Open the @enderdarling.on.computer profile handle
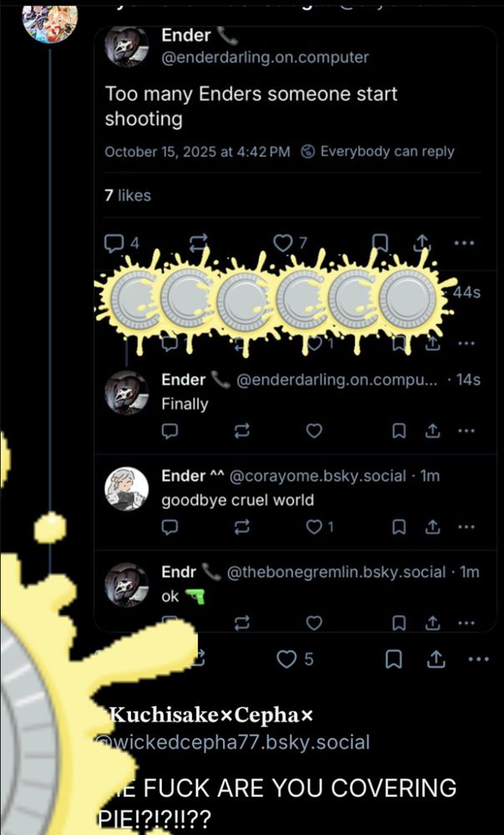 (265, 58)
